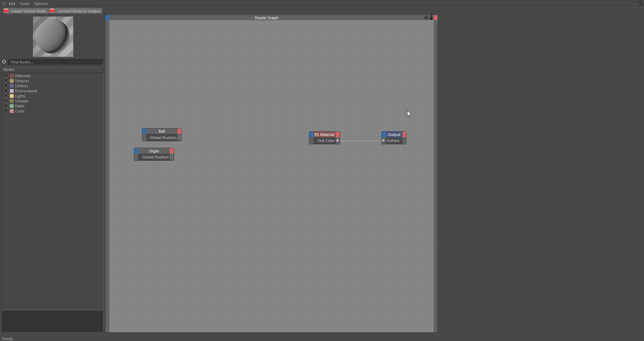Expand the Textures node category
The width and height of the screenshot is (644, 341).
point(6,81)
